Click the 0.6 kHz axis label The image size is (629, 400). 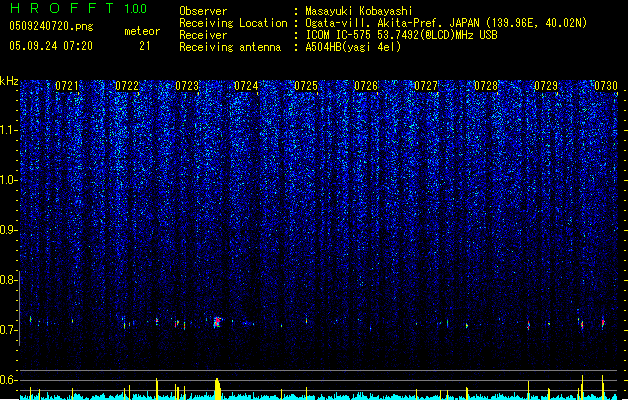click(x=9, y=380)
